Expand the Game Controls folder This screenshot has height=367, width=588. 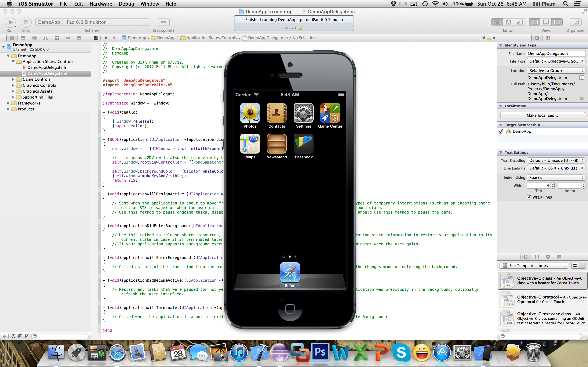(x=13, y=79)
